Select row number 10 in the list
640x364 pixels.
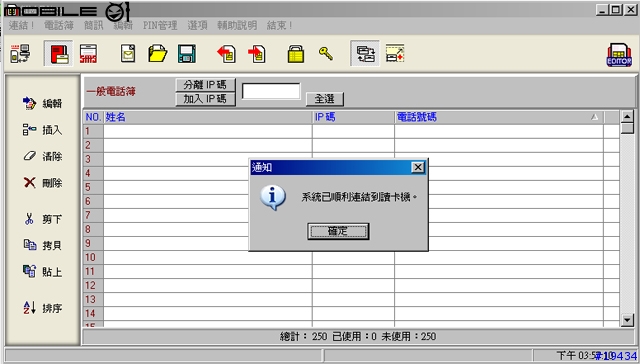click(93, 257)
